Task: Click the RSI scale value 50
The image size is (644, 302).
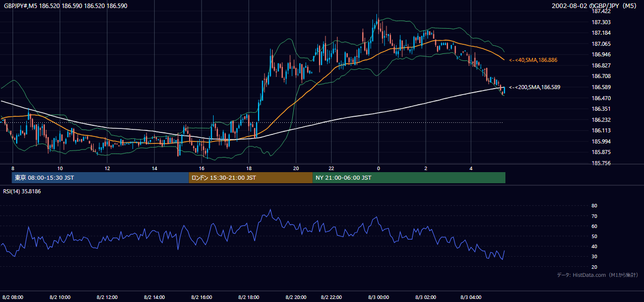Action: 594,236
